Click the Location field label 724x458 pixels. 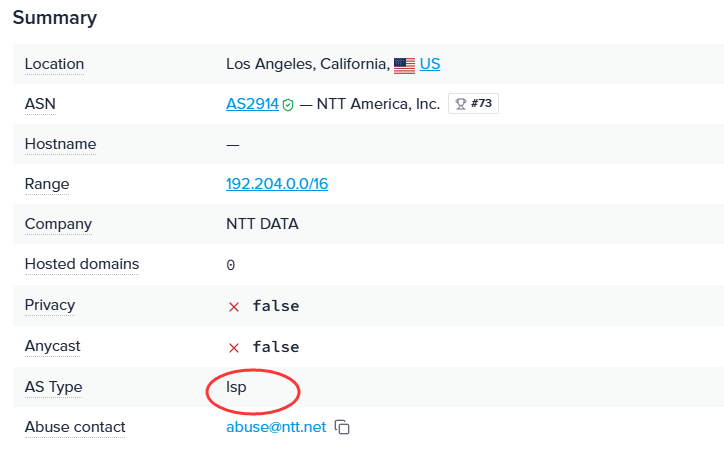point(54,64)
